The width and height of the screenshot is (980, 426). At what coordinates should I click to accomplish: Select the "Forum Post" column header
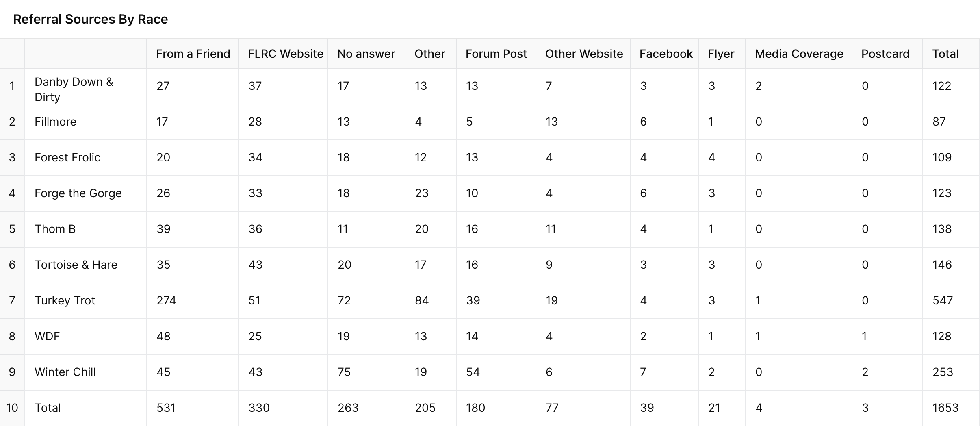(x=496, y=54)
